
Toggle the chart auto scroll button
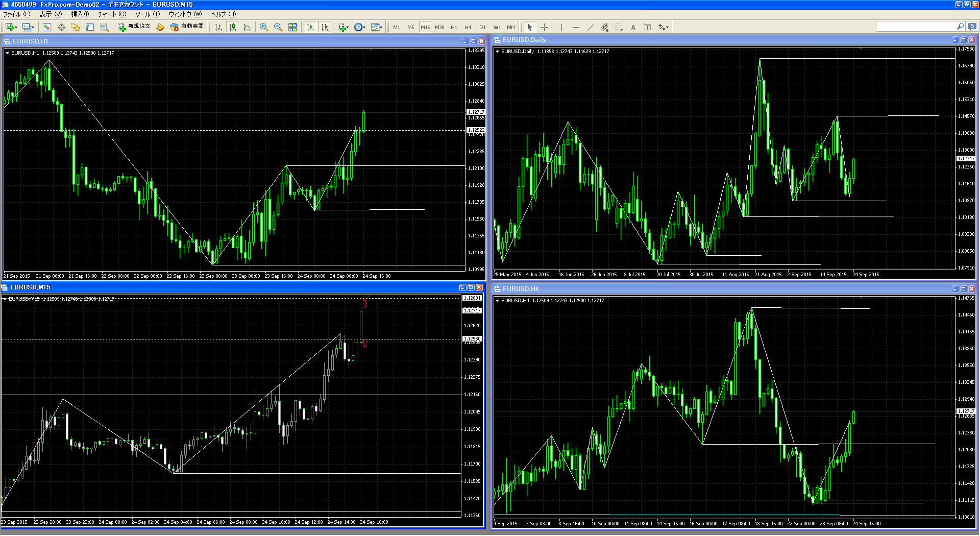[310, 27]
